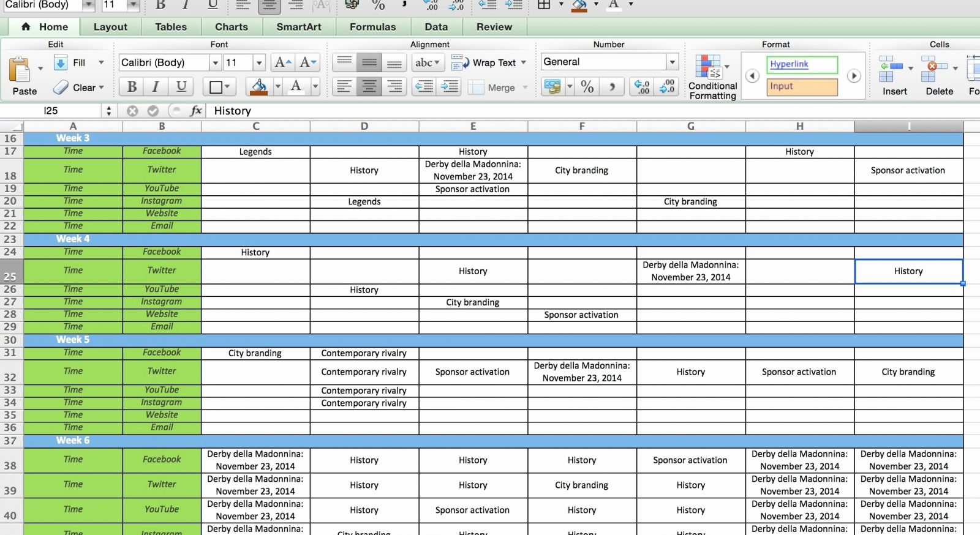
Task: Open the font color dropdown arrow
Action: [315, 87]
